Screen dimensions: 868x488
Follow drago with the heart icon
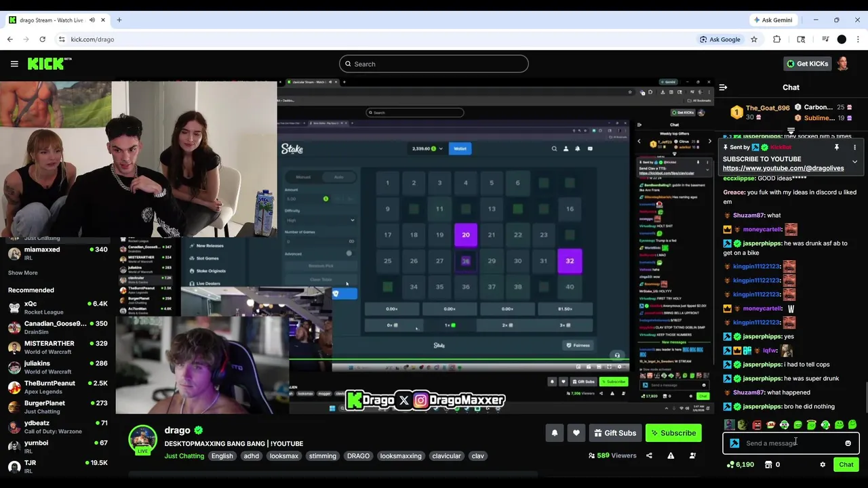576,433
